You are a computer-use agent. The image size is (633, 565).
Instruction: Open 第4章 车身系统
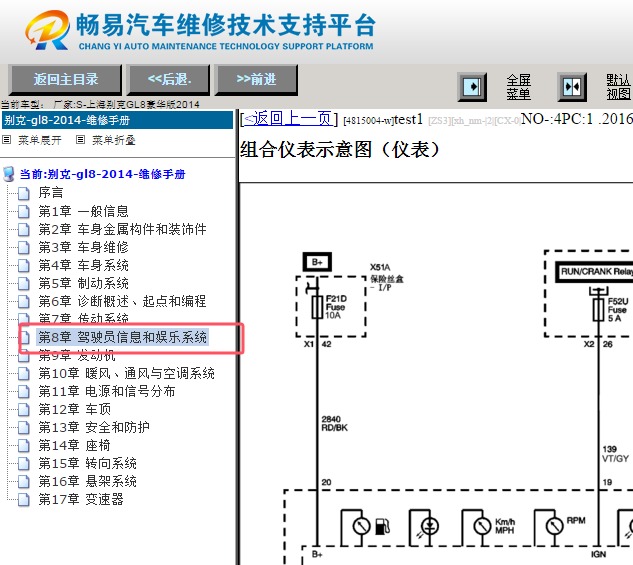[x=84, y=265]
